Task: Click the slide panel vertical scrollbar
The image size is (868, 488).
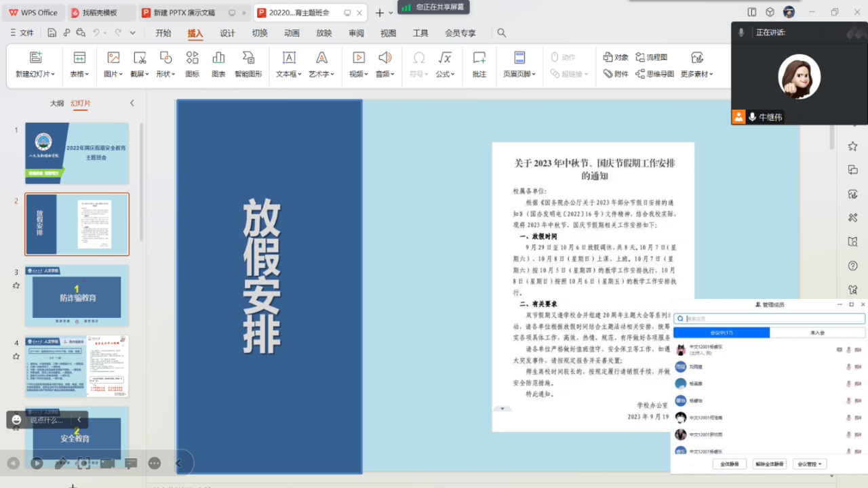Action: (141, 183)
